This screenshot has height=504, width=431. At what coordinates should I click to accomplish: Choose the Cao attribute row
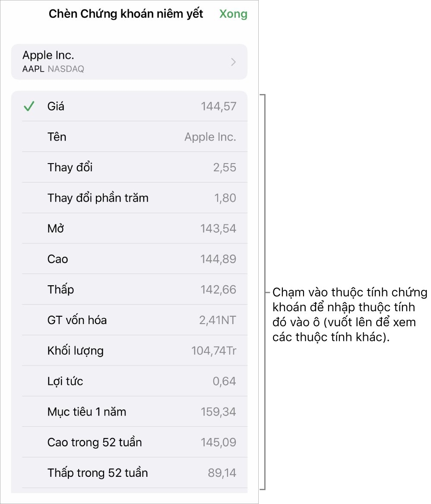pos(129,259)
